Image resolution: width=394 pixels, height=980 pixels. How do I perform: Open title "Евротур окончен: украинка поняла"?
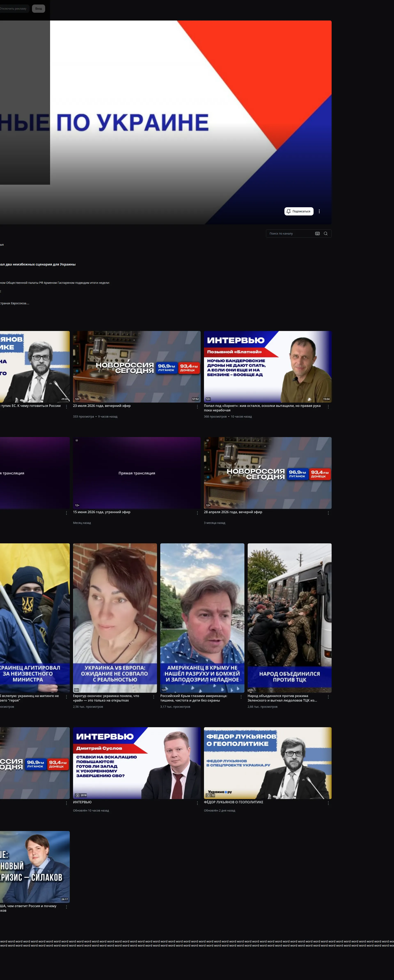pyautogui.click(x=106, y=698)
